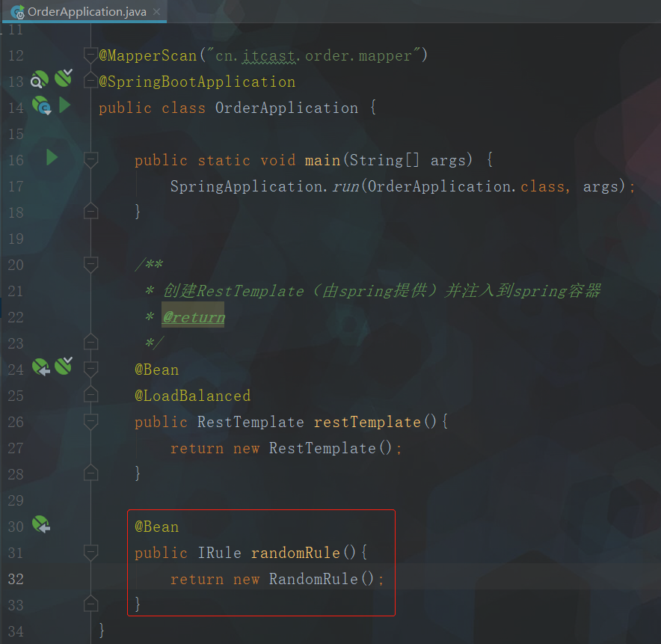The image size is (661, 644).
Task: Click the @LoadBalanced annotation
Action: [193, 396]
